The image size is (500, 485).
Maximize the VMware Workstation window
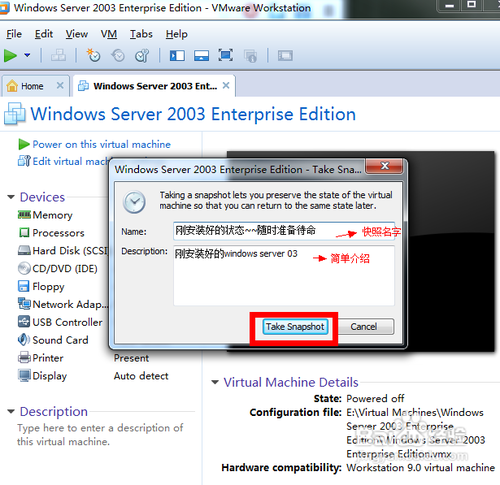[471, 5]
